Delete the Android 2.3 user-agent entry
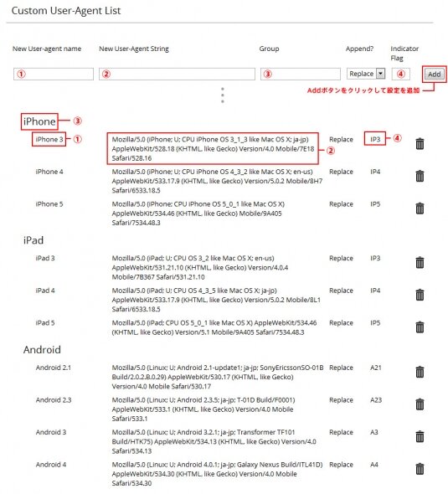448x494 pixels. pyautogui.click(x=420, y=404)
